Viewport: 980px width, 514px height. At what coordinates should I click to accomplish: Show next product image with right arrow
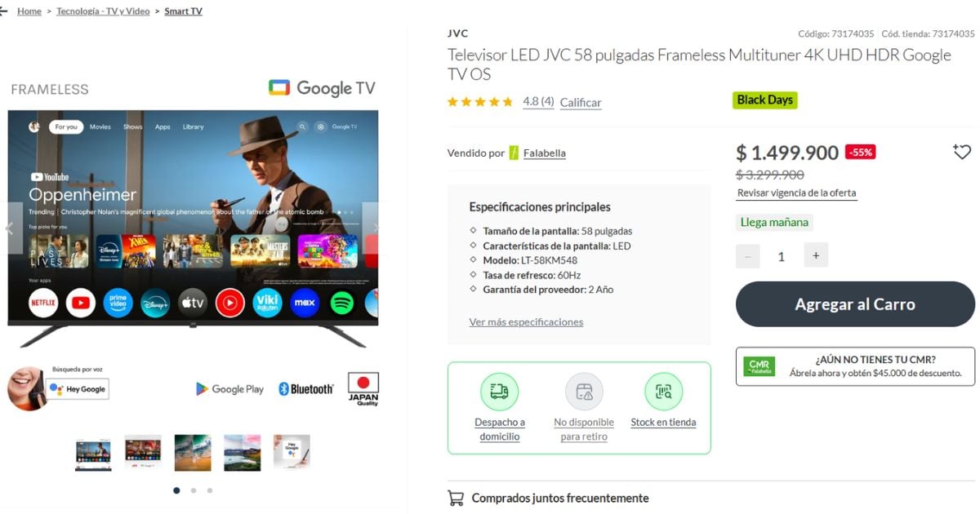pyautogui.click(x=371, y=228)
